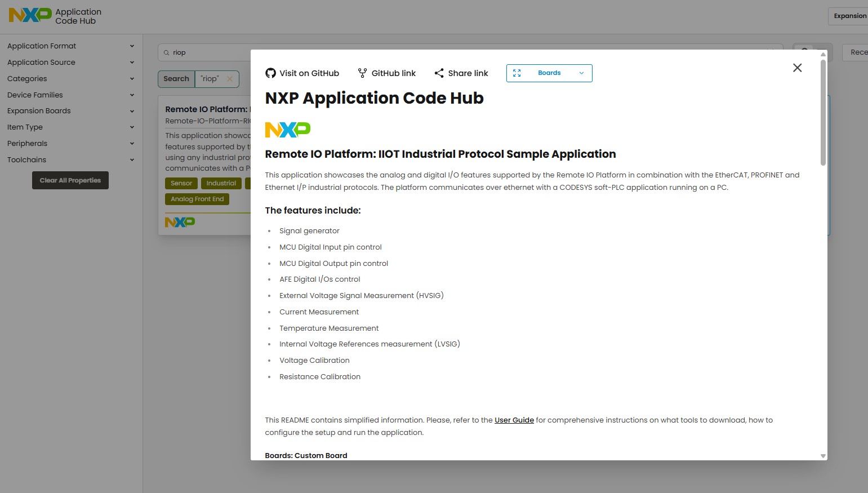Click the Signal generator list item
868x493 pixels.
point(309,231)
